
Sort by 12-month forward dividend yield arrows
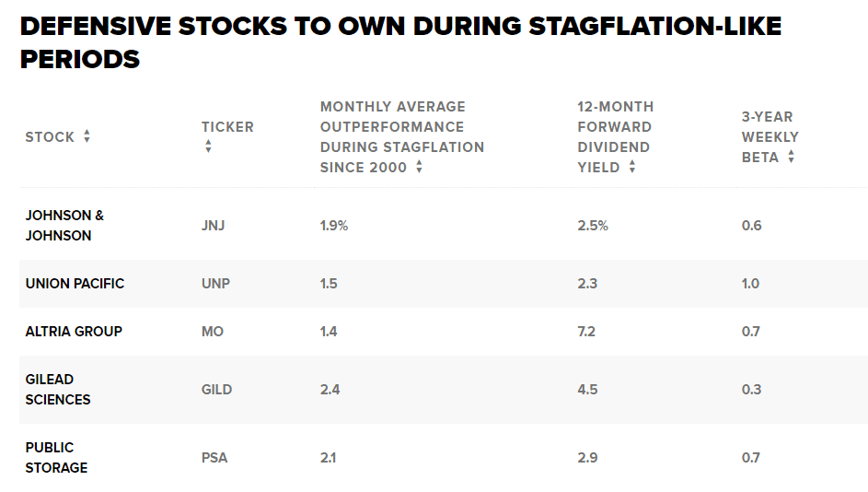(x=631, y=167)
